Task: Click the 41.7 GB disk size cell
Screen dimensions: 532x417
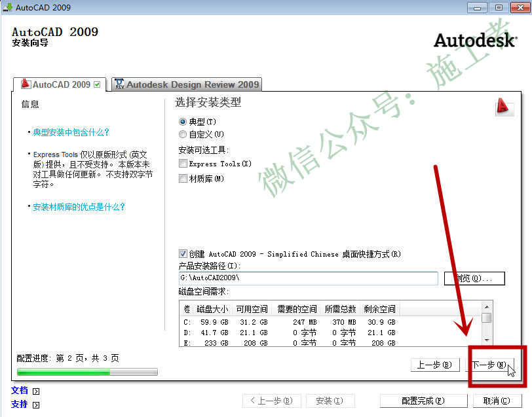Action: click(x=214, y=333)
